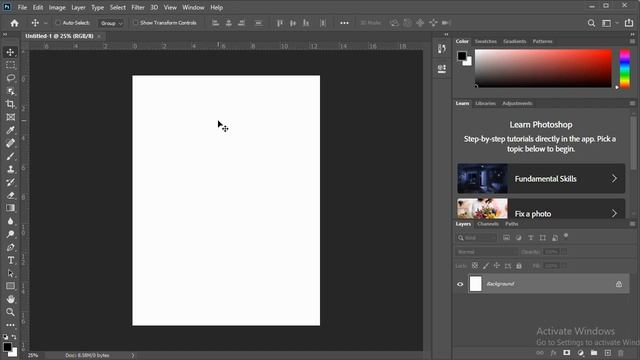Select the Brush tool
Image resolution: width=640 pixels, height=360 pixels.
pos(11,156)
